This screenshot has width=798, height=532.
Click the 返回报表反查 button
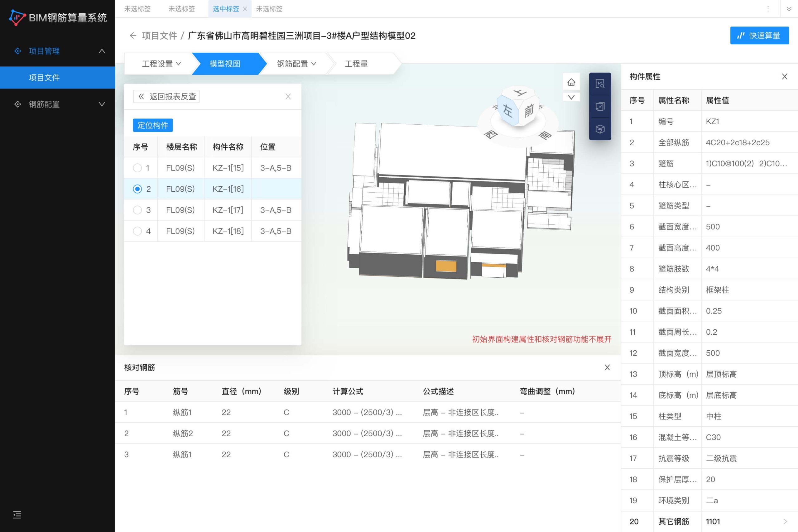(x=166, y=96)
